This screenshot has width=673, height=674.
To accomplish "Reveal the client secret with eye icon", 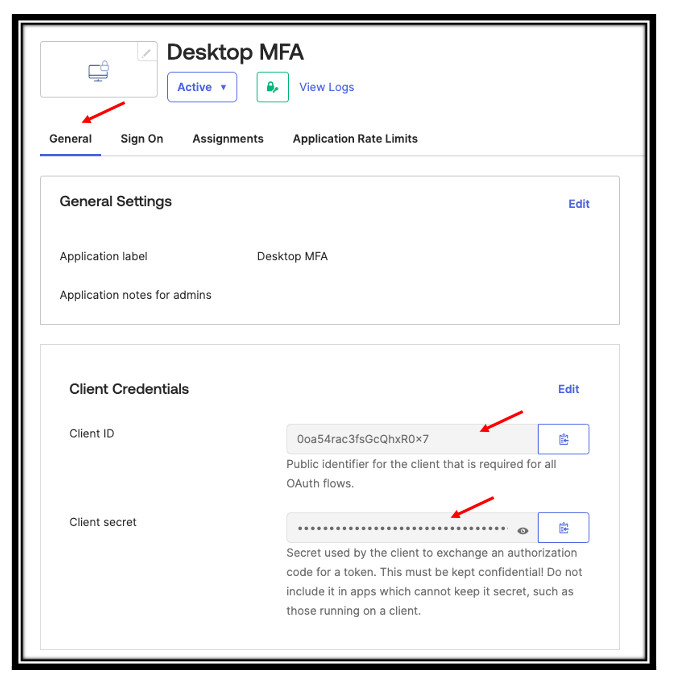I will 523,531.
